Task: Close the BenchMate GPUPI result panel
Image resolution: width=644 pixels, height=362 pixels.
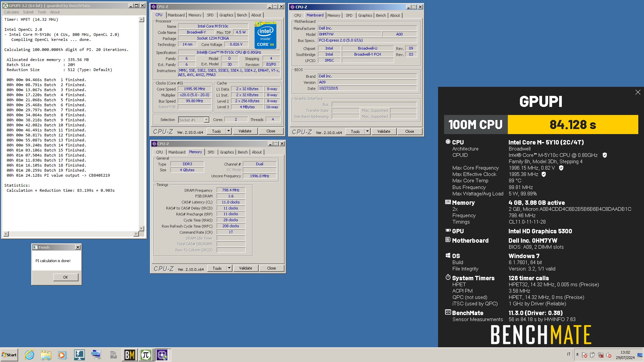Action: [638, 92]
